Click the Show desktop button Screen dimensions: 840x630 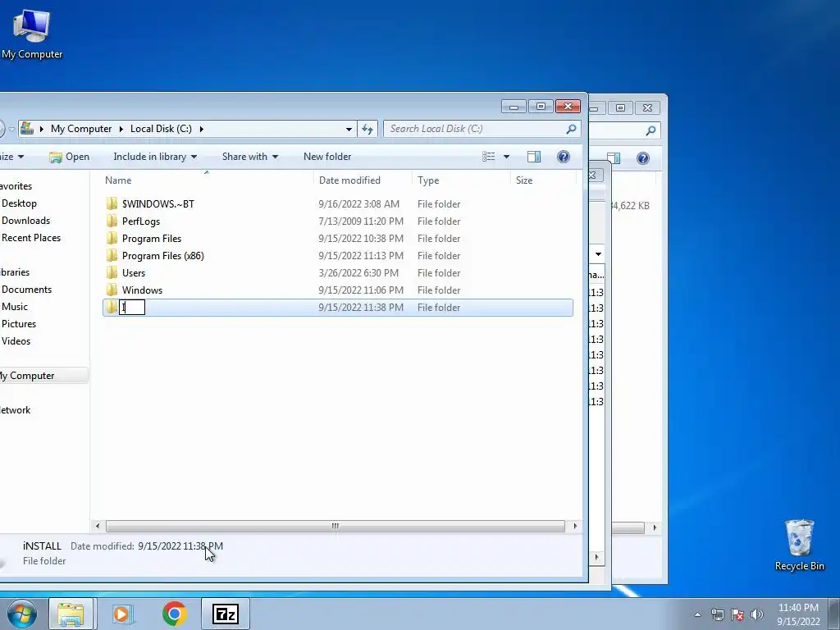[834, 614]
